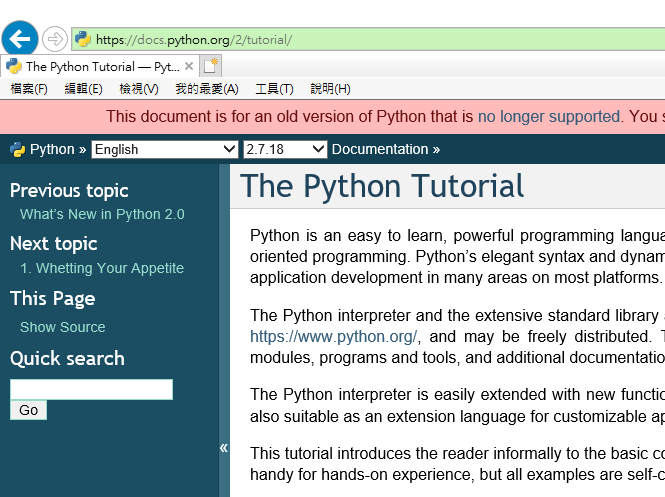The width and height of the screenshot is (665, 497).
Task: Click the Quick search sidebar heading
Action: coord(67,358)
